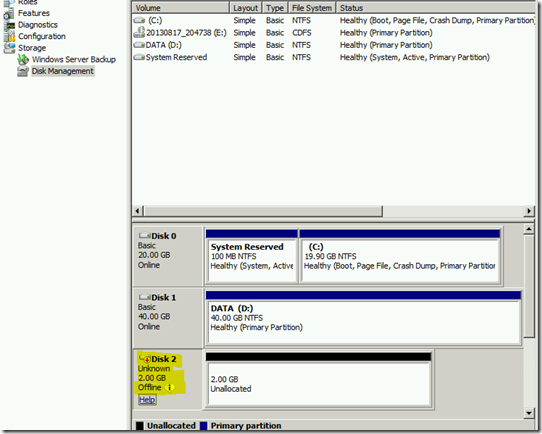Screen dimensions: 542x434
Task: Select the Features node icon
Action: [9, 14]
